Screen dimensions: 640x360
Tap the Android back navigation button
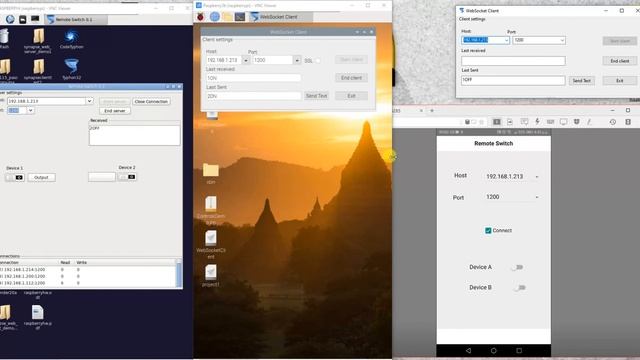[x=468, y=351]
